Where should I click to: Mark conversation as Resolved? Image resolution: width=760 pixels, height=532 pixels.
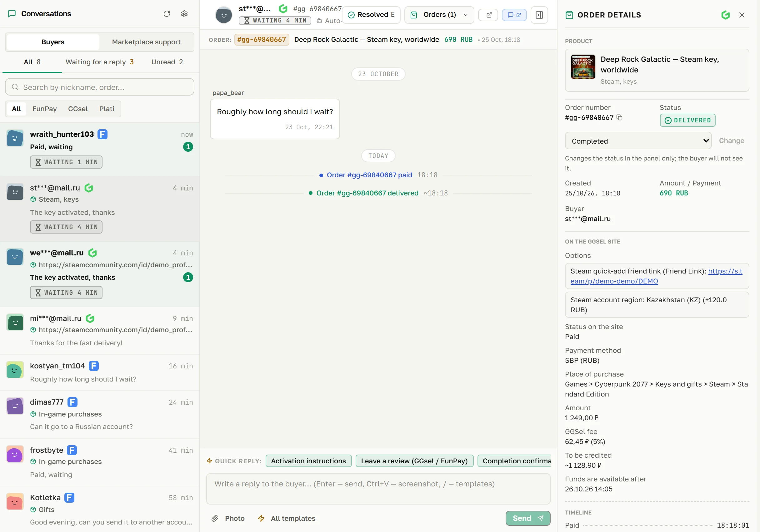tap(371, 15)
